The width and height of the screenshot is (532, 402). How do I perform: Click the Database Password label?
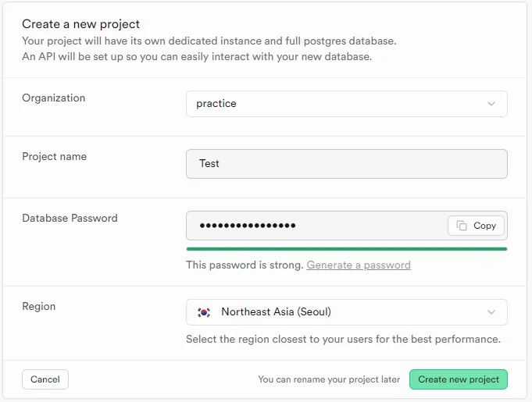click(70, 219)
